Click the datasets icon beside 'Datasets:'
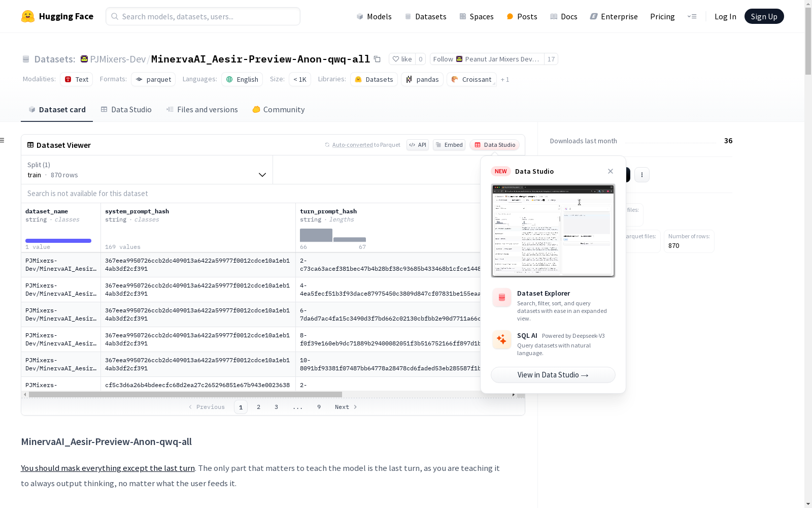The width and height of the screenshot is (812, 508). pos(26,59)
